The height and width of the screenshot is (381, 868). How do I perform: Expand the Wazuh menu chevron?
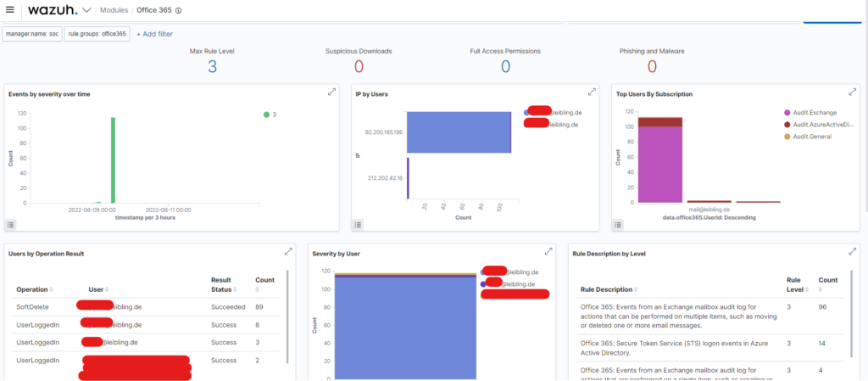tap(86, 10)
